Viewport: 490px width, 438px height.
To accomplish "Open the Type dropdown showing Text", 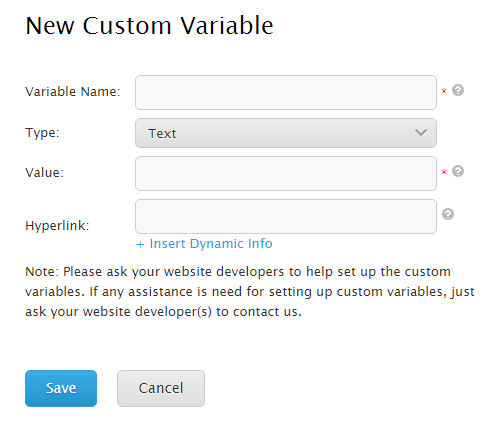I will [x=286, y=133].
